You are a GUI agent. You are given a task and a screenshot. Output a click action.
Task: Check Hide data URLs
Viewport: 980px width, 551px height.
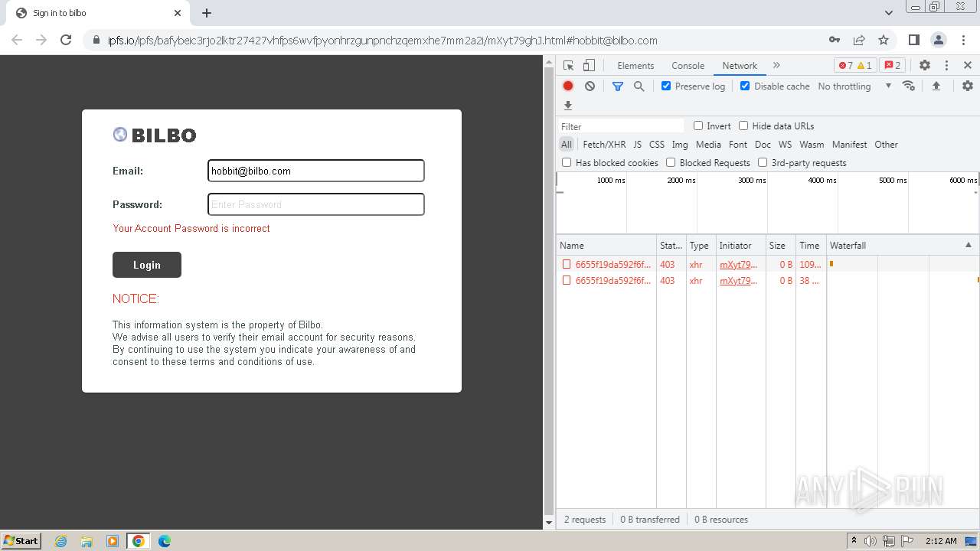tap(743, 126)
